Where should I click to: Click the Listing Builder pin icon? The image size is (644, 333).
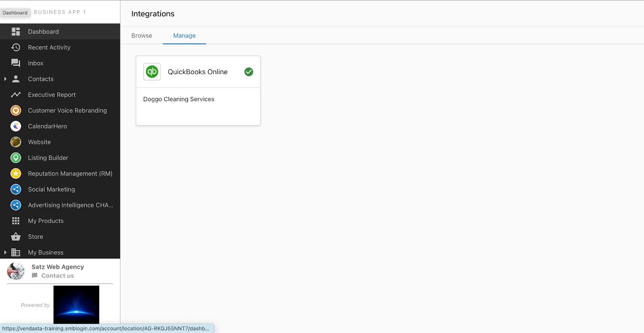[x=16, y=158]
